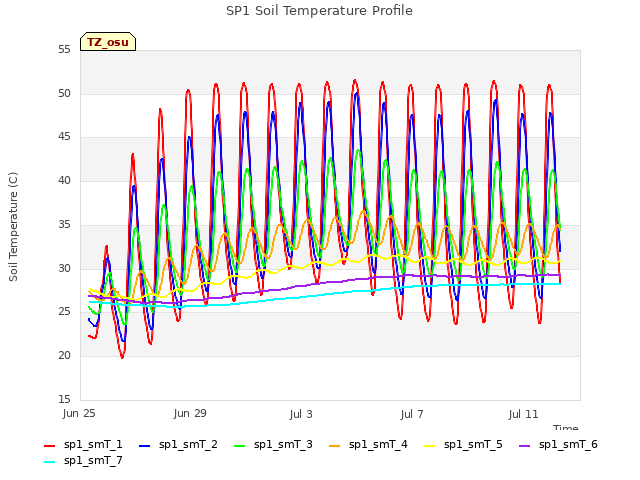Click the green sp1_smT_3 legend swatch
The width and height of the screenshot is (640, 480).
click(x=240, y=446)
